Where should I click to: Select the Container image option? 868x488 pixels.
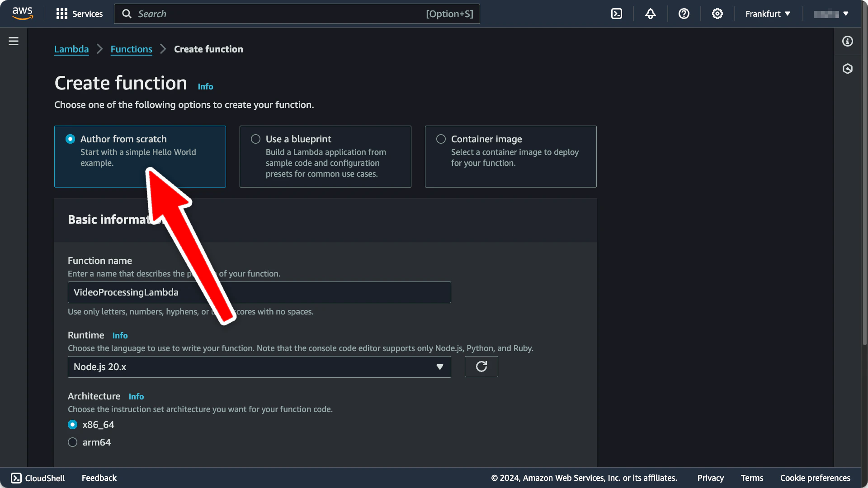click(441, 139)
